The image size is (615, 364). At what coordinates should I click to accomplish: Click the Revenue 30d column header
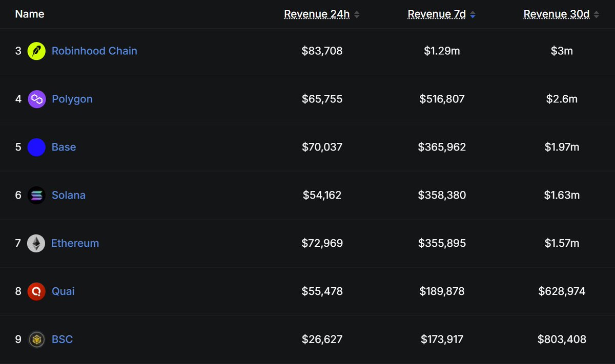[x=557, y=14]
